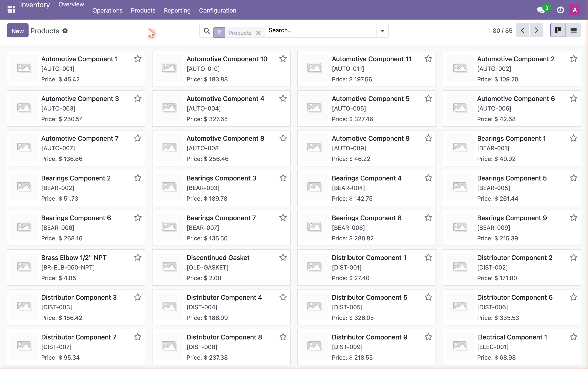Switch to Kanban view
The height and width of the screenshot is (369, 588).
click(x=558, y=30)
